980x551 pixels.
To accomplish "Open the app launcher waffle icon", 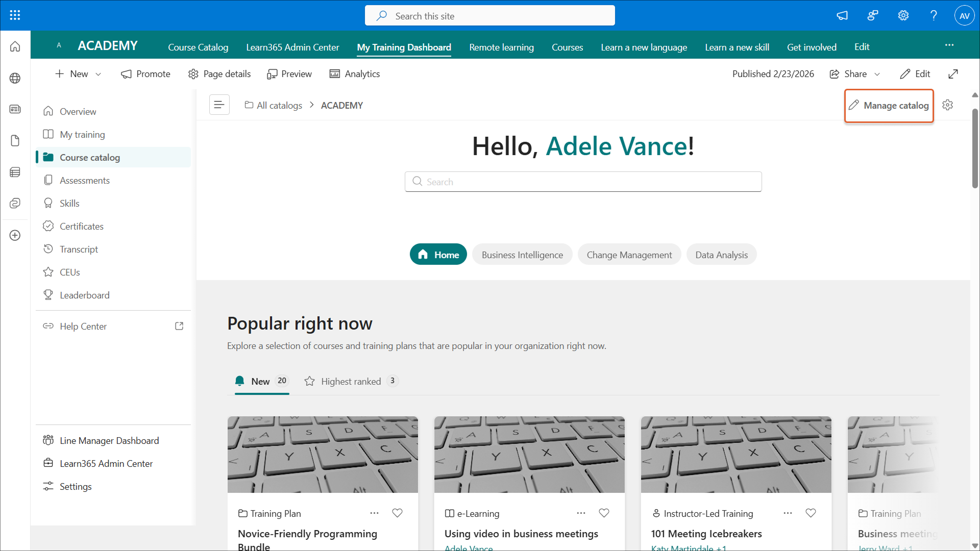I will coord(15,15).
